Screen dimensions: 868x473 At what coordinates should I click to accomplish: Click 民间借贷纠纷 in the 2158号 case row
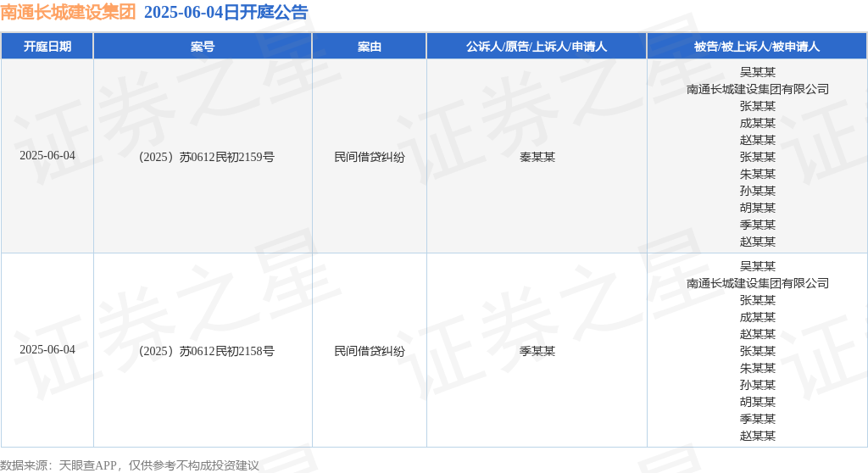pos(370,351)
